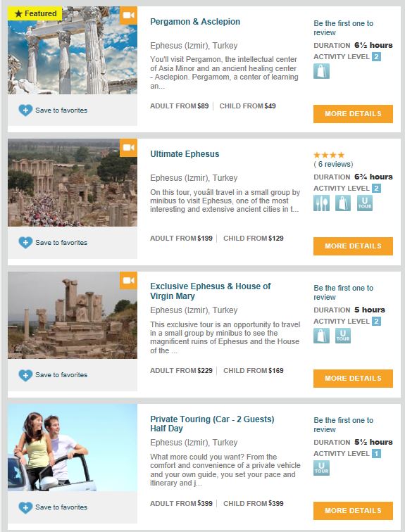
Task: Click video icon on Exclusive Ephesus image
Action: [x=128, y=280]
